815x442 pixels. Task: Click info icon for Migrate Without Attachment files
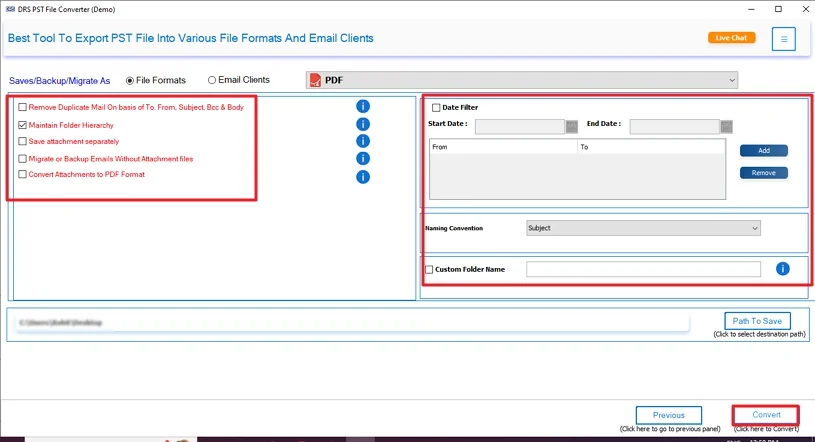point(363,158)
